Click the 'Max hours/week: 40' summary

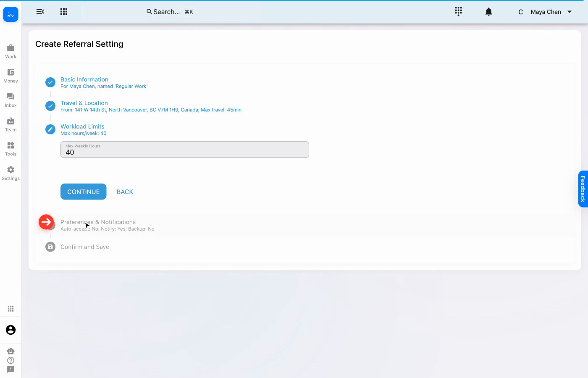(x=84, y=134)
